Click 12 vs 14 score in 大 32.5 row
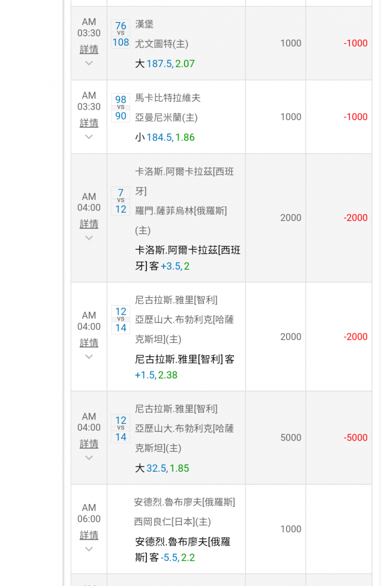The width and height of the screenshot is (392, 586). 121,429
